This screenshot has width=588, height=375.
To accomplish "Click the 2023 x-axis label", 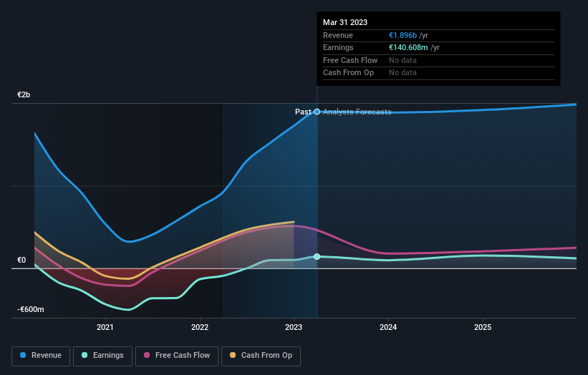I will pos(294,328).
